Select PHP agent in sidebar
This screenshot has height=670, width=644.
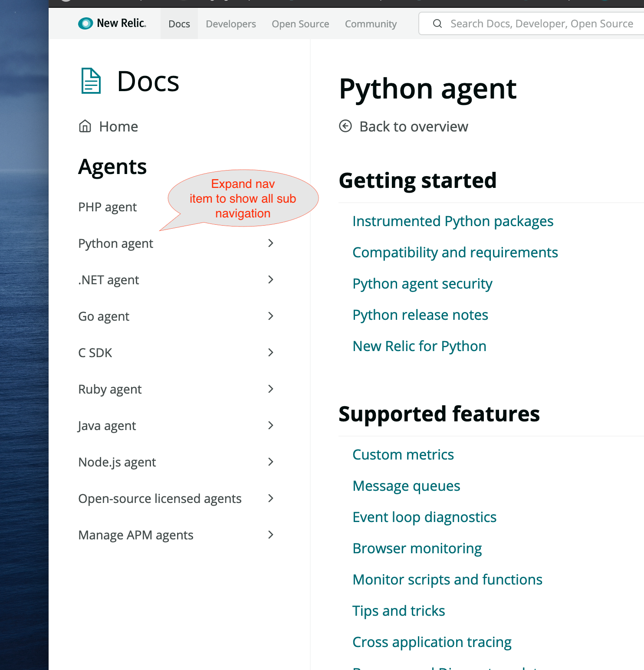[x=108, y=207]
